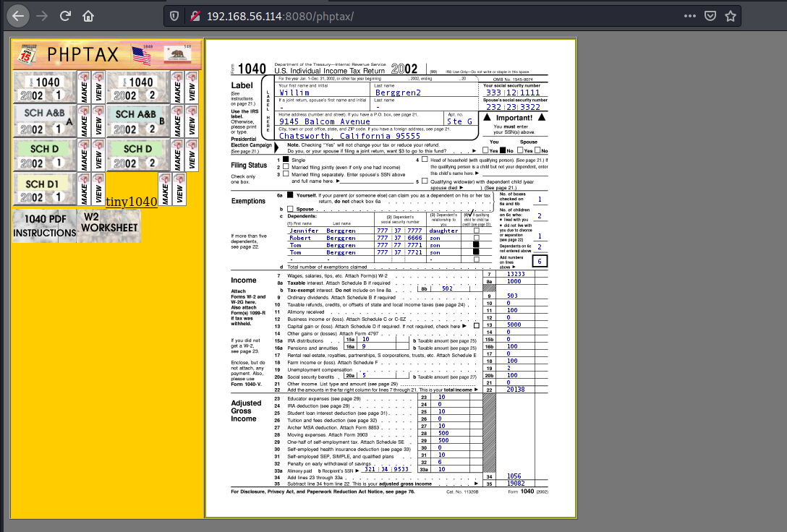The image size is (787, 532).
Task: Select the MAKE icon for SCH A&B page 1
Action: tap(85, 121)
